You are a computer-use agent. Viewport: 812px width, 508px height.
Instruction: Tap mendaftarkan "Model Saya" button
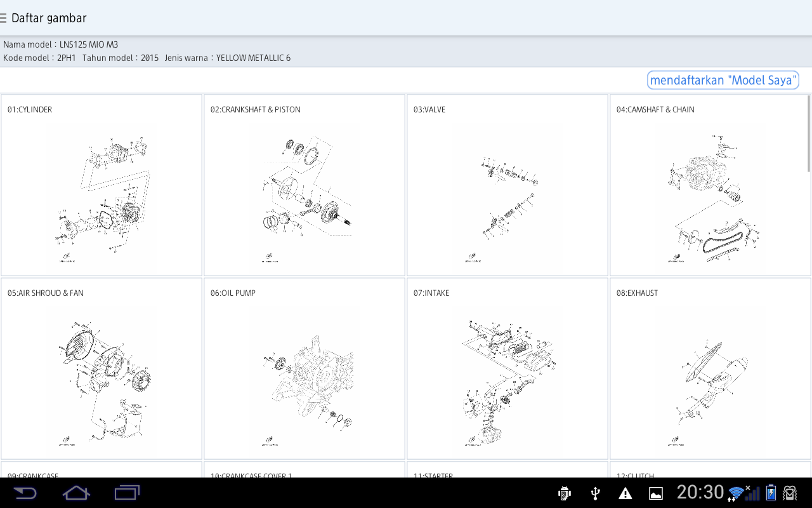coord(723,81)
